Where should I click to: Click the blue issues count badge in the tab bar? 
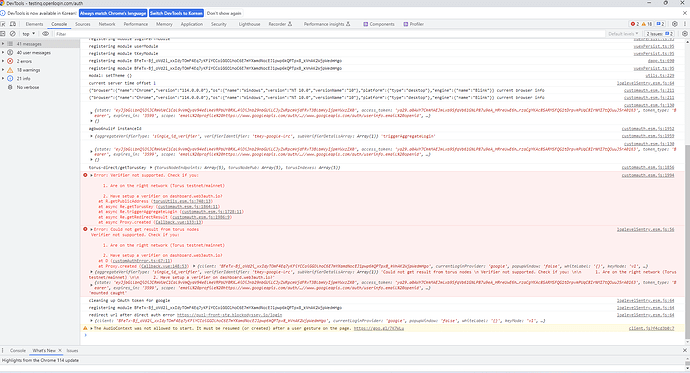pos(660,24)
